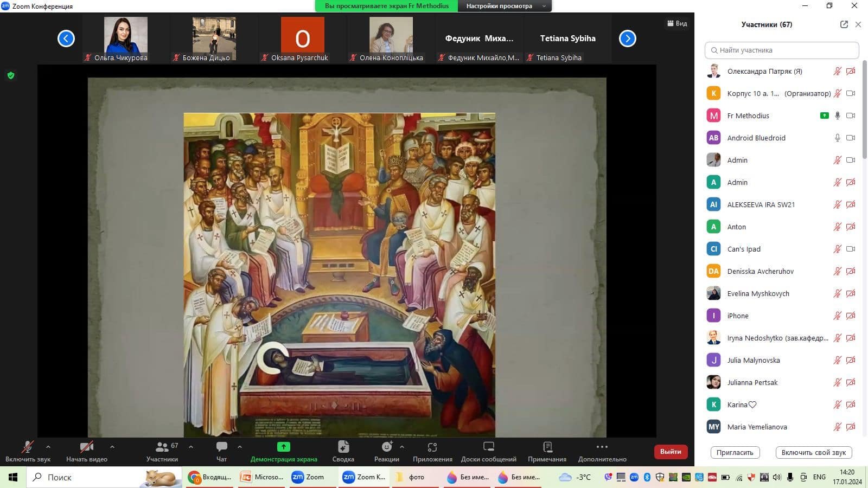868x488 pixels.
Task: Select Божена Дицьо video thumbnail
Action: 214,39
